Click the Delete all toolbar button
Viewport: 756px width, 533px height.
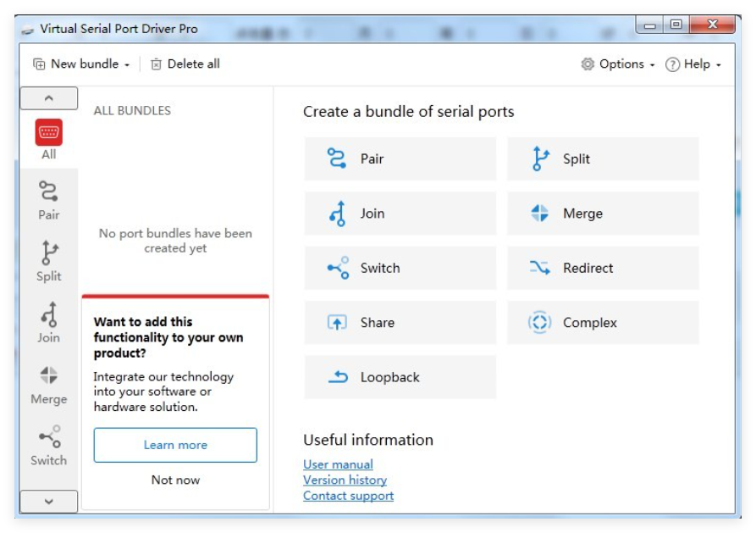coord(185,64)
